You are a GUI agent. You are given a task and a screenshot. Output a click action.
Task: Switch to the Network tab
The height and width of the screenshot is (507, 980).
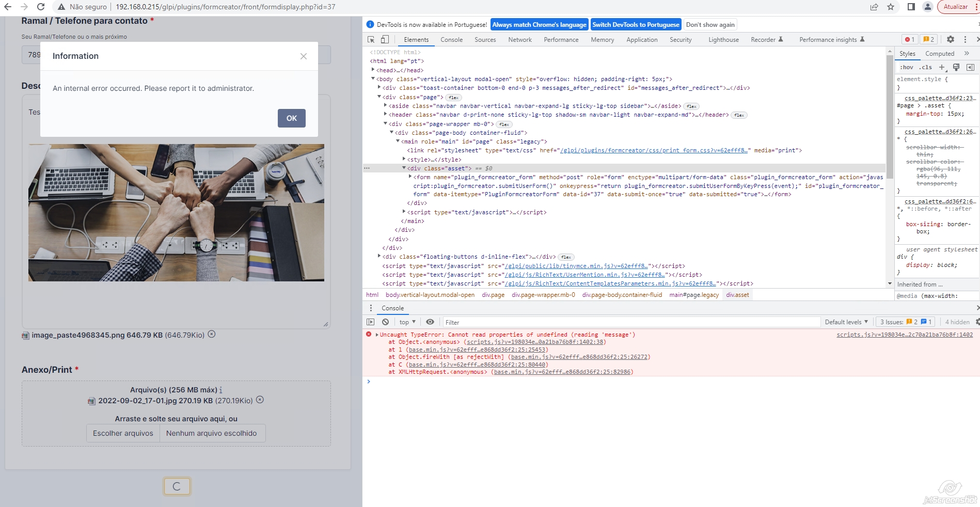[519, 39]
